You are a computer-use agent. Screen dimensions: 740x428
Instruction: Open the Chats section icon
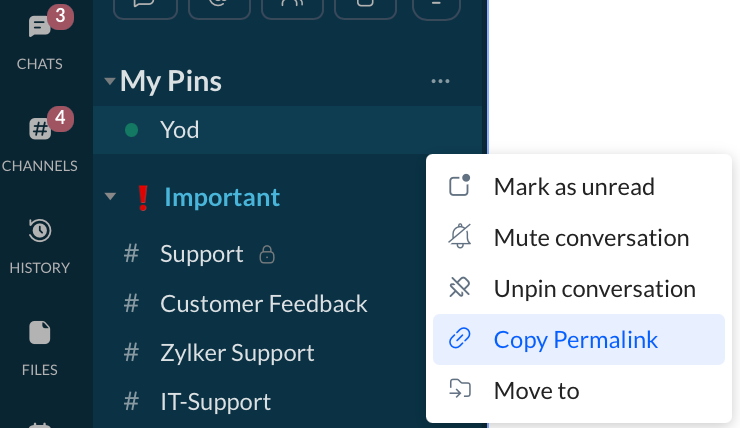(40, 26)
